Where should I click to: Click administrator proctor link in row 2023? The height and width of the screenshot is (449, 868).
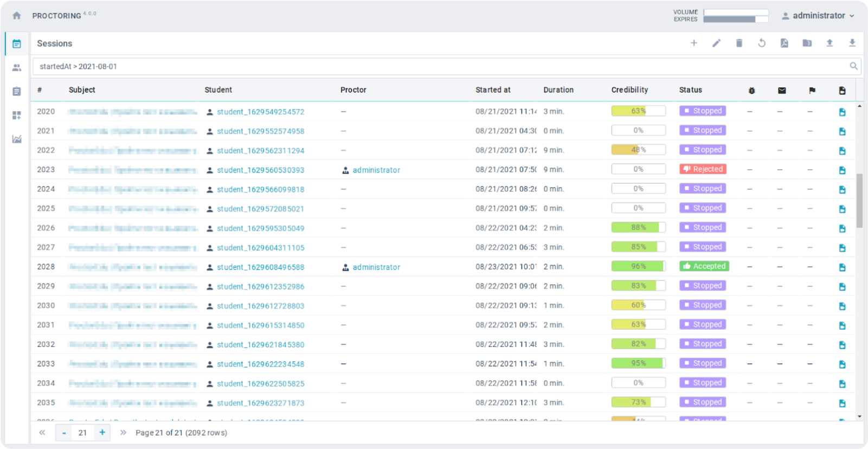coord(376,170)
